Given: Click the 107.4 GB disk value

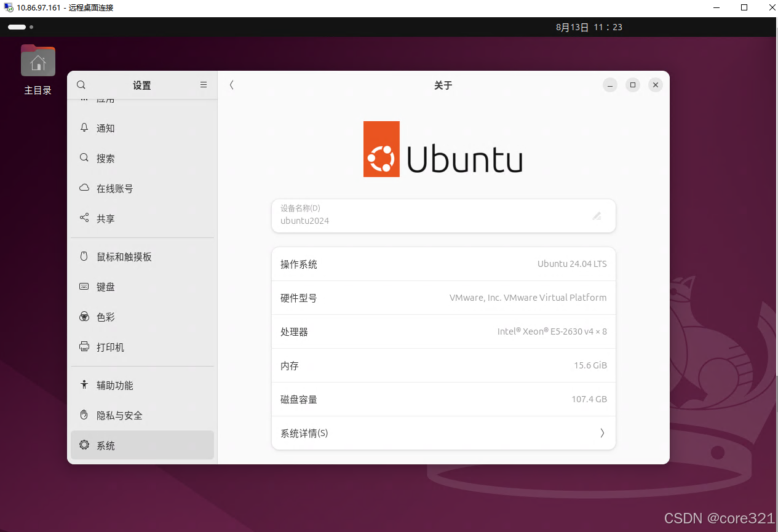Looking at the screenshot, I should [x=589, y=399].
